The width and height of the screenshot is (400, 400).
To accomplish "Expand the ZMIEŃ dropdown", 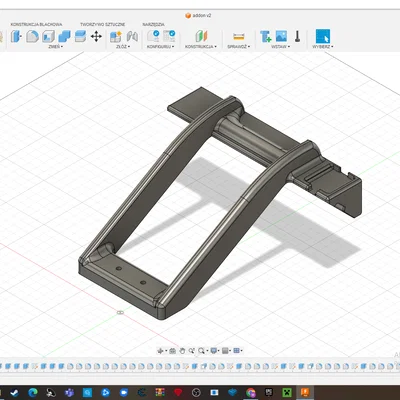I will [56, 47].
